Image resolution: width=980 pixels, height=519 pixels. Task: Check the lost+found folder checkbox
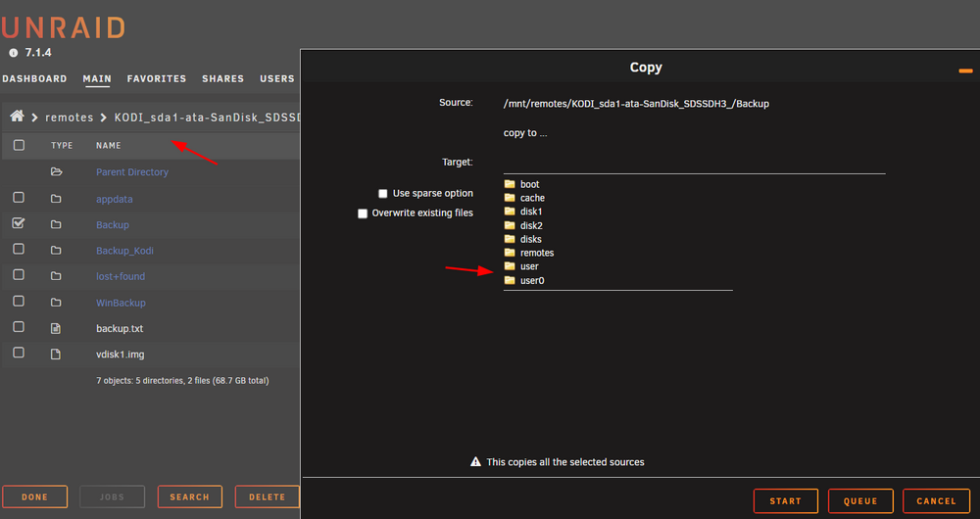coord(19,275)
